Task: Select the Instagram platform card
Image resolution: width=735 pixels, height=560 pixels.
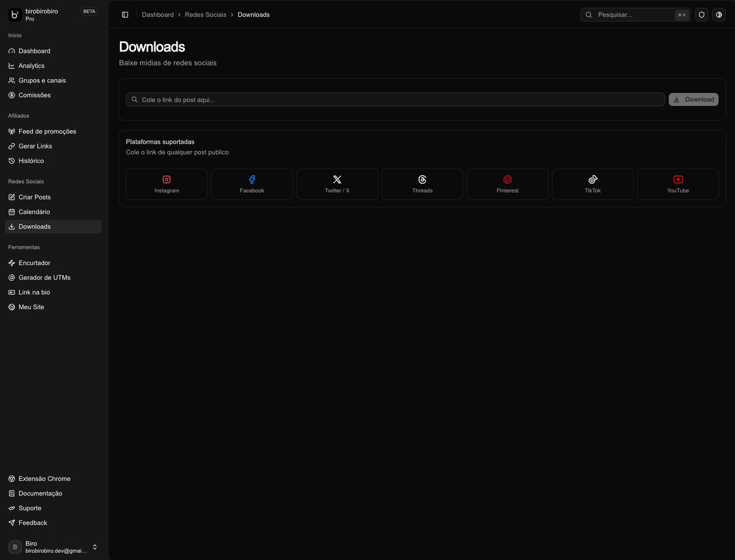Action: 167,184
